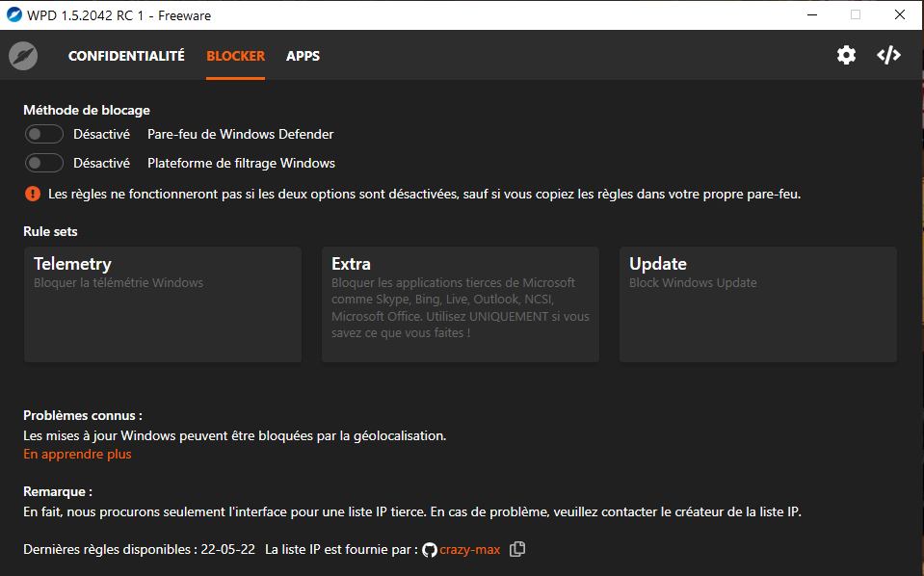
Task: Select the Update rule set card
Action: pyautogui.click(x=757, y=304)
